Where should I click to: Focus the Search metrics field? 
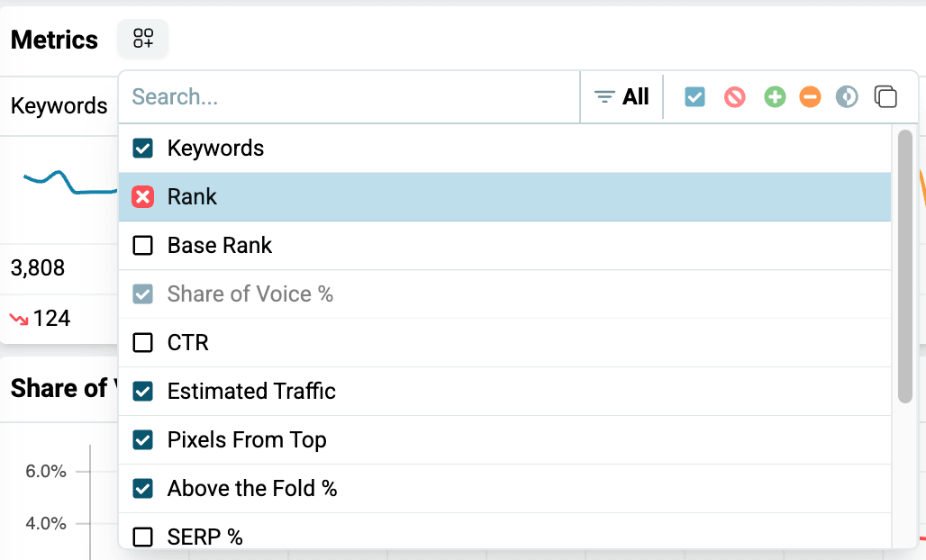coord(349,96)
